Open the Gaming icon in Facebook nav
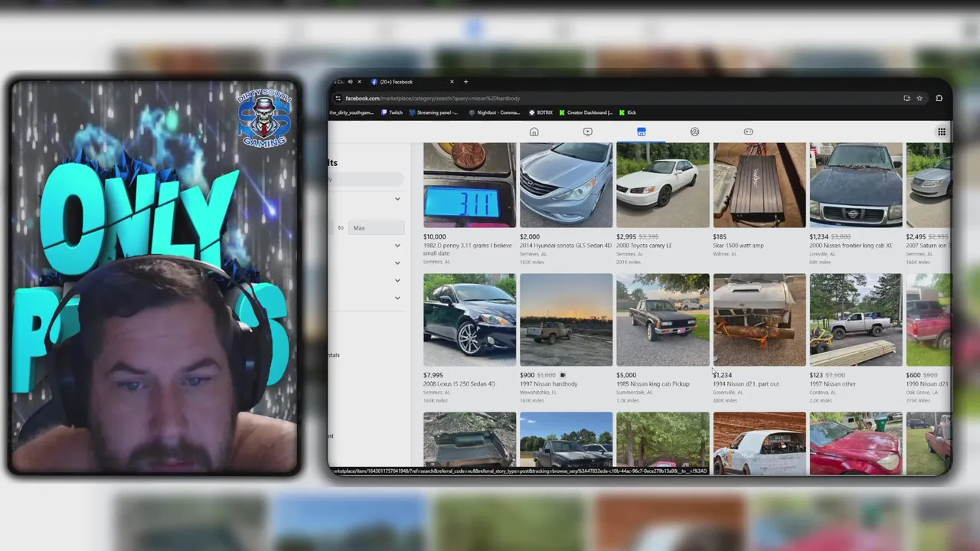This screenshot has width=980, height=551. 748,132
